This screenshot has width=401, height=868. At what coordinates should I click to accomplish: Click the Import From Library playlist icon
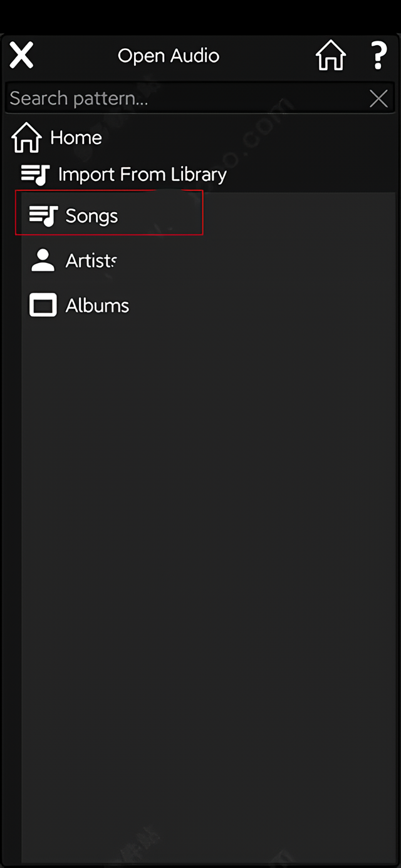[35, 175]
